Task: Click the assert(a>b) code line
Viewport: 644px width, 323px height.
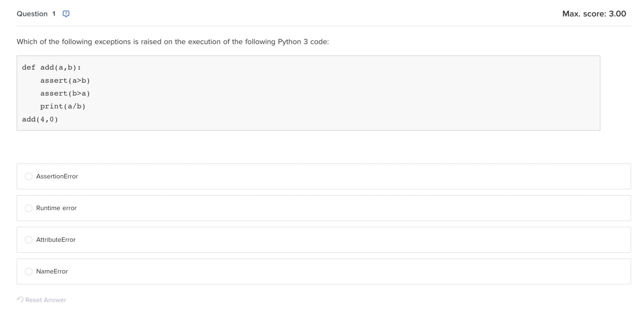Action: point(65,80)
